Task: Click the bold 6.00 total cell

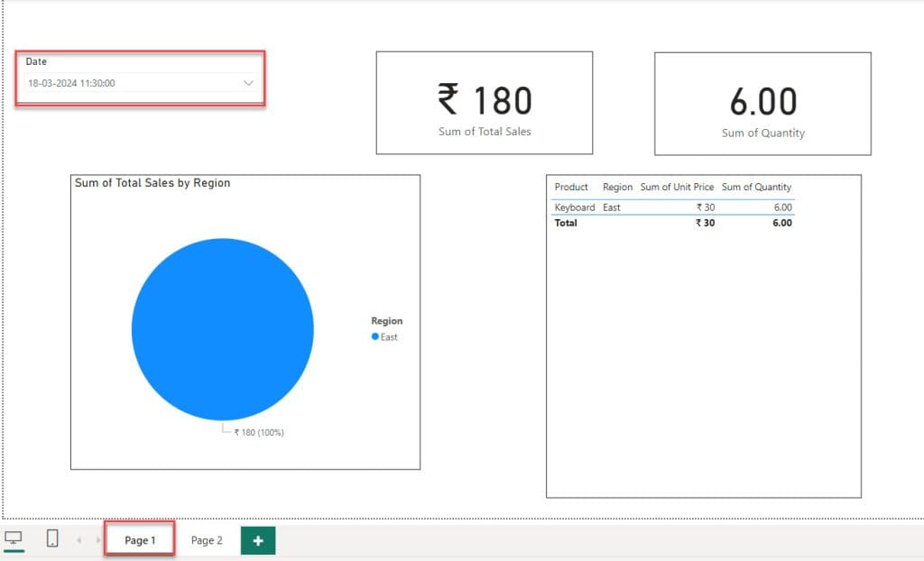Action: (782, 223)
